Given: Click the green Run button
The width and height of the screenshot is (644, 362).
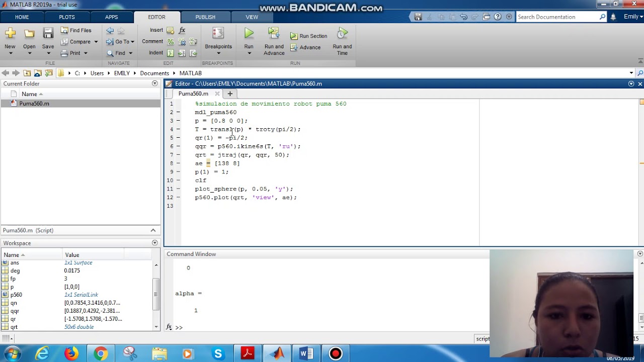Looking at the screenshot, I should click(249, 34).
